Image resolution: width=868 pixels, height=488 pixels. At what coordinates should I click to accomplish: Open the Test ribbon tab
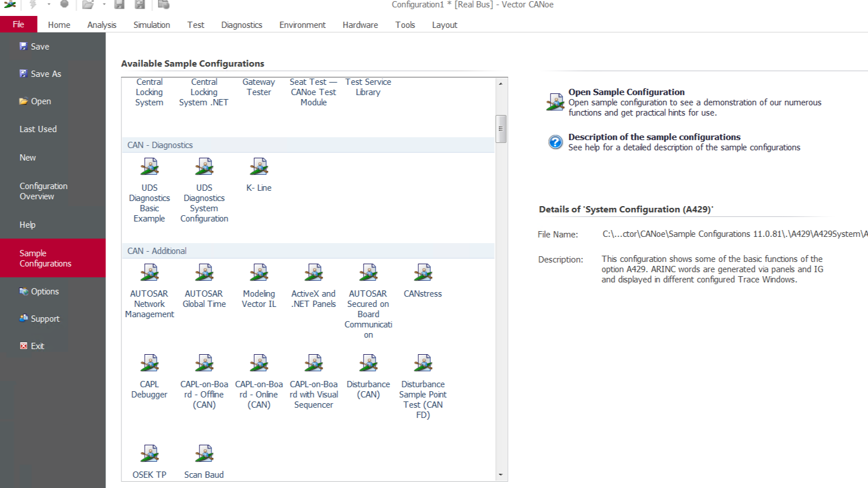click(195, 25)
